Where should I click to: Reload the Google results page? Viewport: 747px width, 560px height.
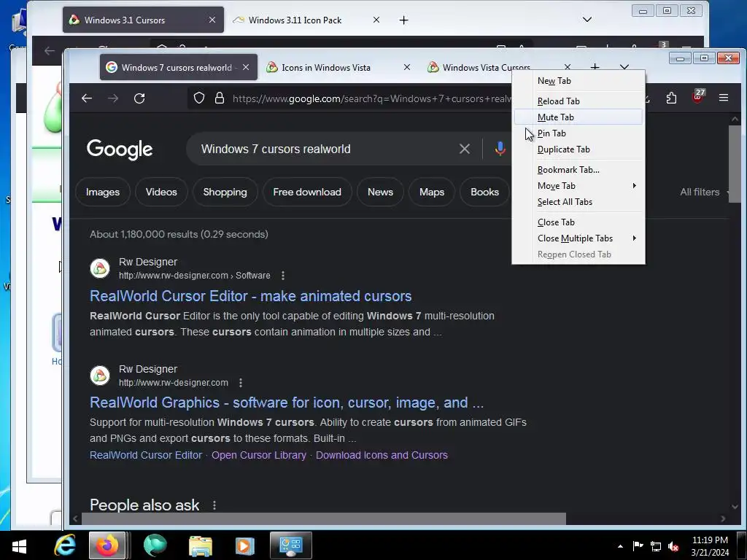tap(139, 98)
